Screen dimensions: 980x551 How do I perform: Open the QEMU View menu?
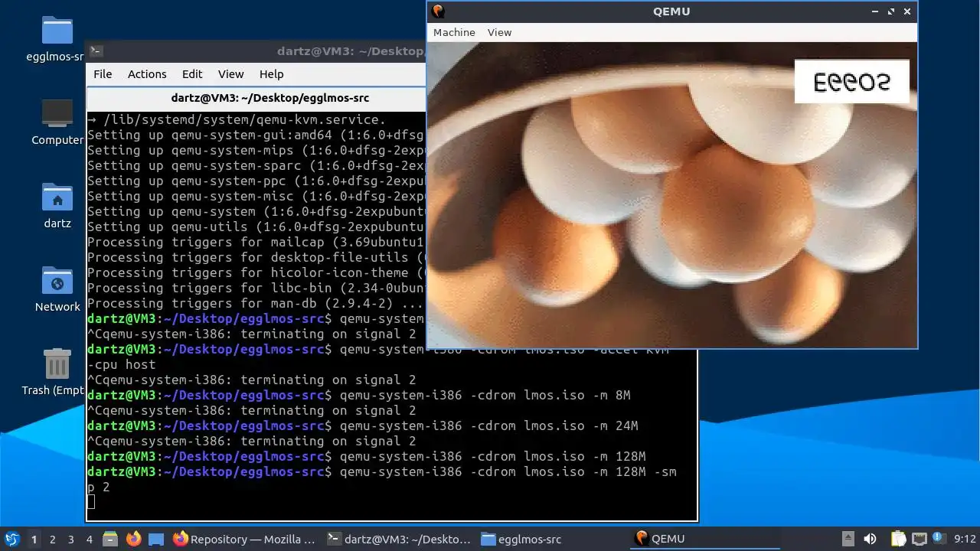tap(499, 32)
